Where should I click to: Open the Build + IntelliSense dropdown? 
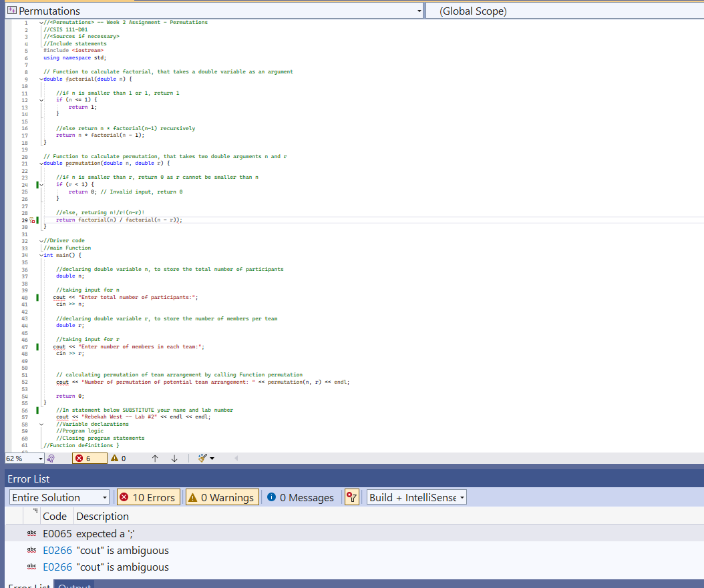pyautogui.click(x=416, y=497)
